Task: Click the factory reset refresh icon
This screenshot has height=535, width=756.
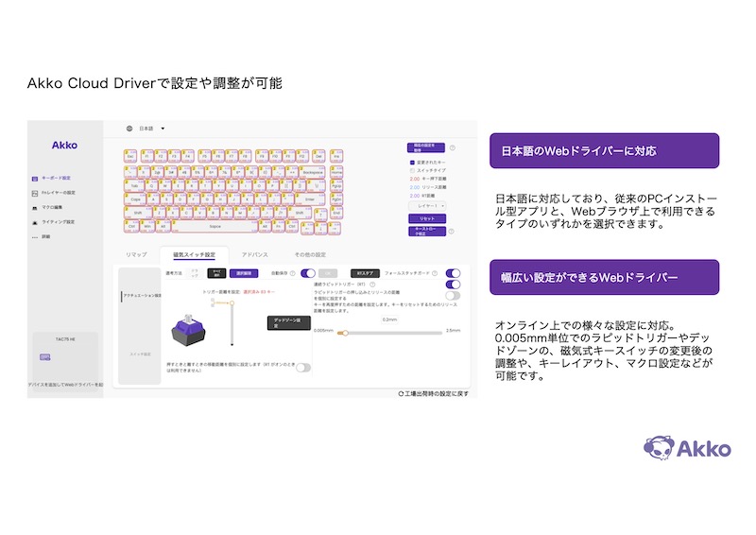Action: click(x=402, y=392)
